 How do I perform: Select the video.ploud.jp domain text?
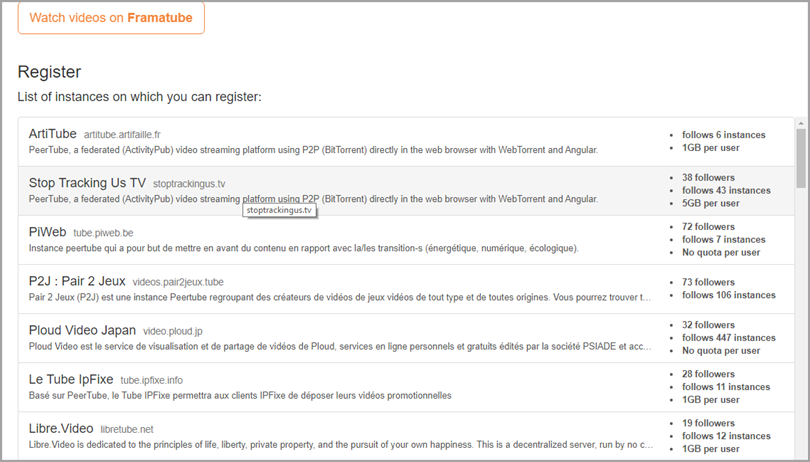(x=173, y=331)
